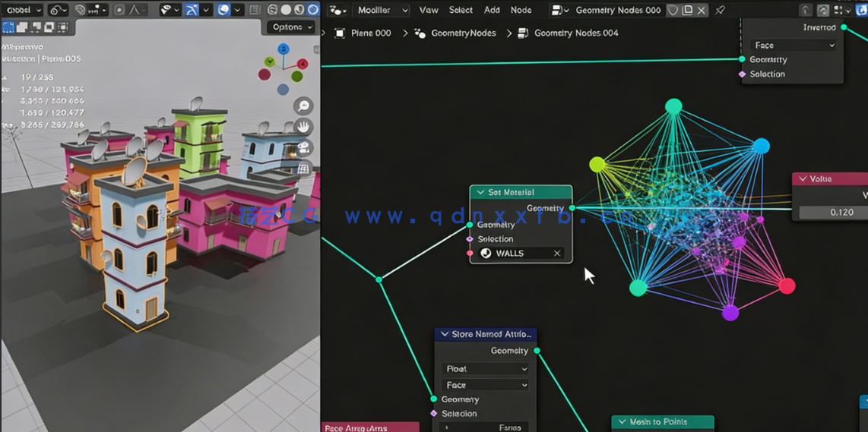
Task: Toggle fake user shield for Geometry Nodes 000
Action: coord(673,10)
